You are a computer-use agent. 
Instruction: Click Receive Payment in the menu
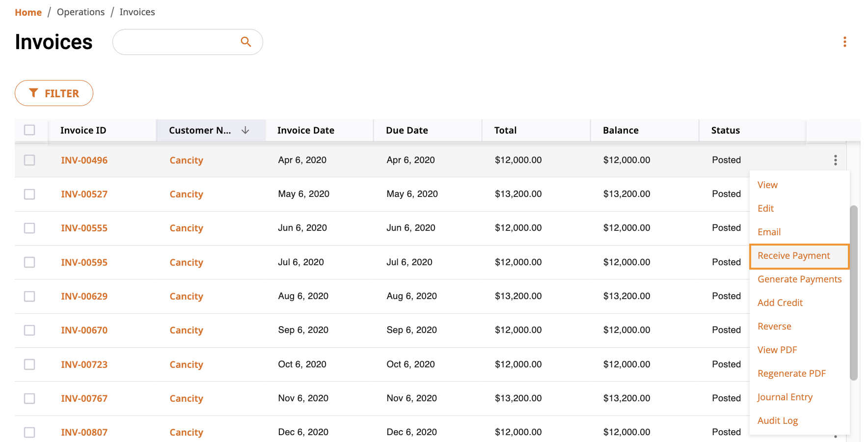tap(799, 256)
